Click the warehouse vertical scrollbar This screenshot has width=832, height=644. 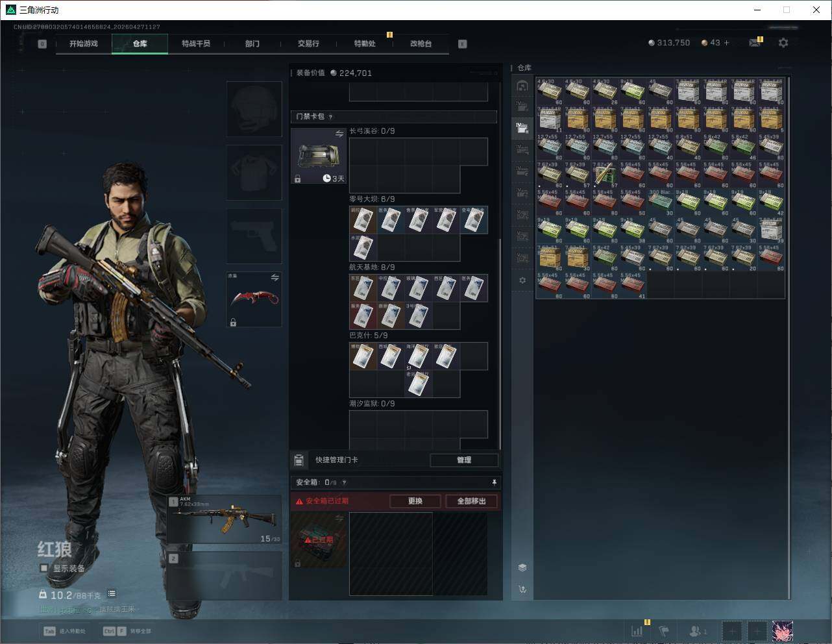tap(789, 338)
